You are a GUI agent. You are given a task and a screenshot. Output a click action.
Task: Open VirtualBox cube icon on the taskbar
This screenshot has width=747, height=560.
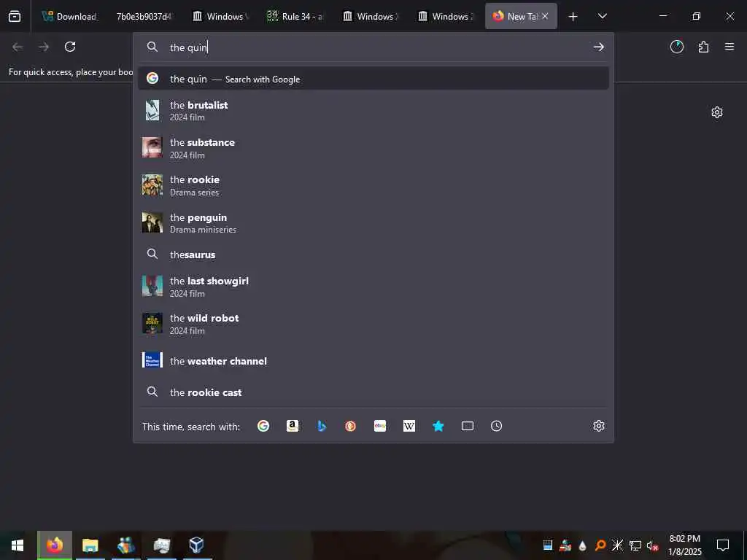coord(197,545)
